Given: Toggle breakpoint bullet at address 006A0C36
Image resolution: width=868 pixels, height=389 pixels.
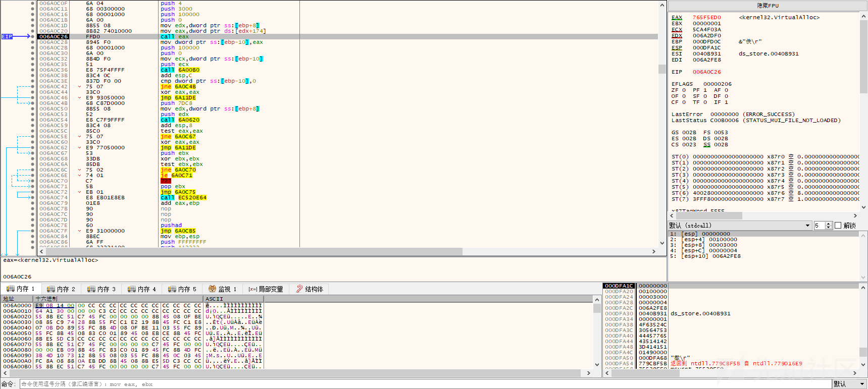Looking at the screenshot, I should 33,70.
